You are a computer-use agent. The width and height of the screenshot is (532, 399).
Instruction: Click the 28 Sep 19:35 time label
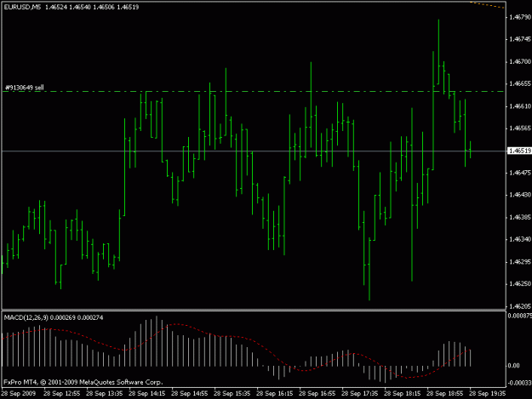(x=488, y=394)
